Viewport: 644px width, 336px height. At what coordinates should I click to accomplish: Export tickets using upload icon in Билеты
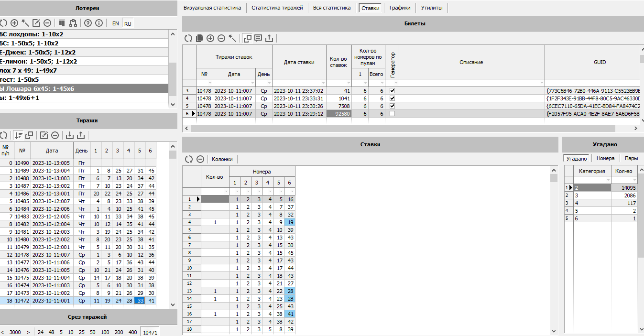click(x=269, y=38)
